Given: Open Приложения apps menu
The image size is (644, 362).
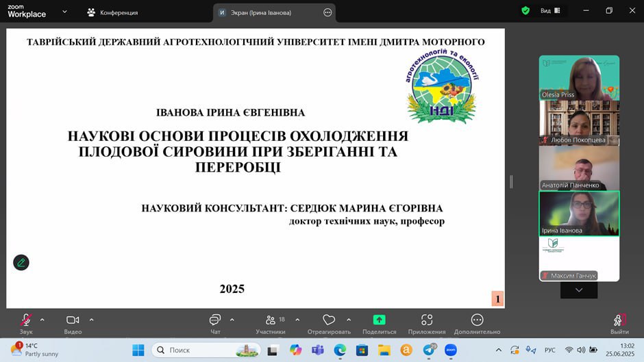Looking at the screenshot, I should pyautogui.click(x=427, y=324).
